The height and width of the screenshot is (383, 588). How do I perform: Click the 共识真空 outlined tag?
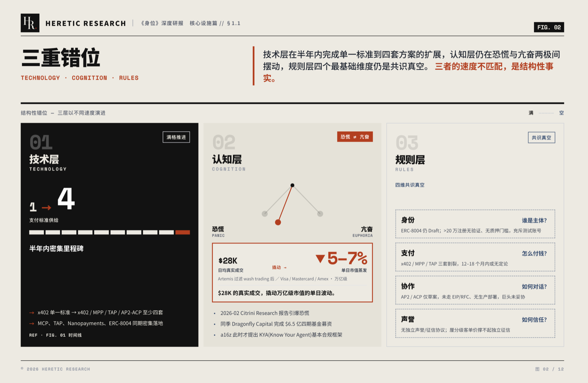(x=541, y=137)
